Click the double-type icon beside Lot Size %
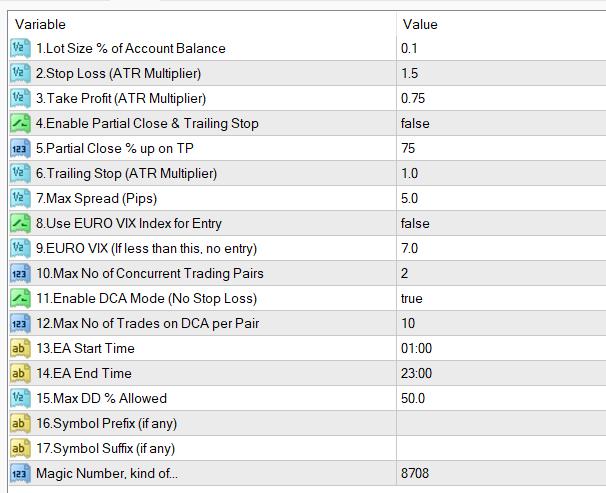 point(20,48)
